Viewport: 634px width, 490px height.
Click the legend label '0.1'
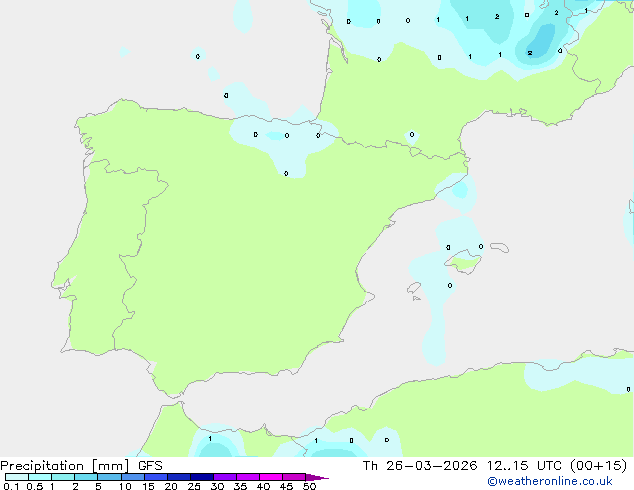coord(11,486)
